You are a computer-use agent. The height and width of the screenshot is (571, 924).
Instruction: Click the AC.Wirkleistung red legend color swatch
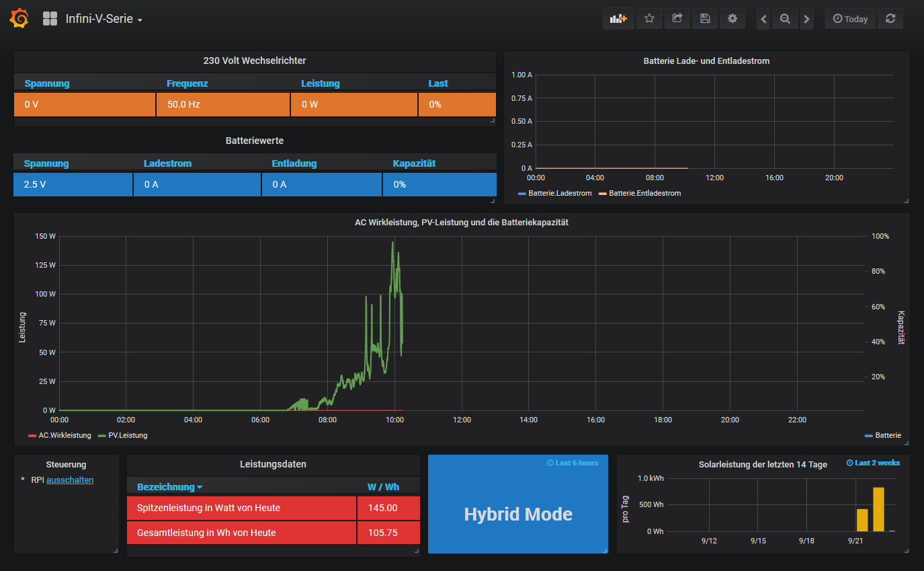[32, 436]
